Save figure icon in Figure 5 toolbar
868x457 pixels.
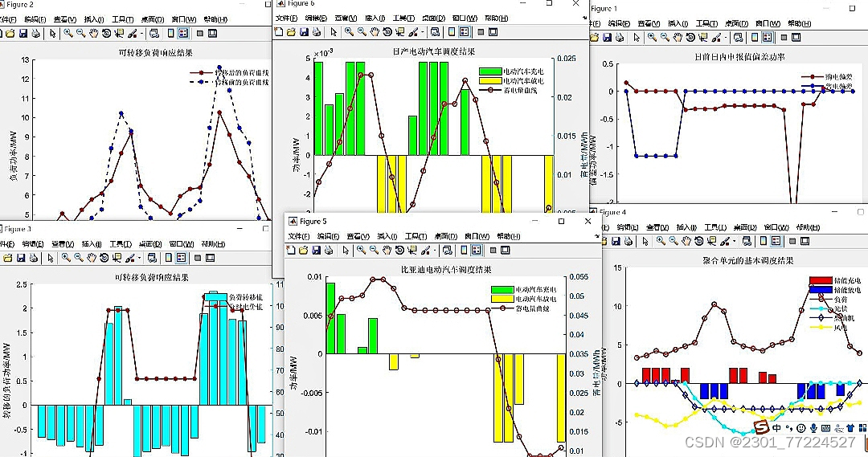tap(316, 251)
